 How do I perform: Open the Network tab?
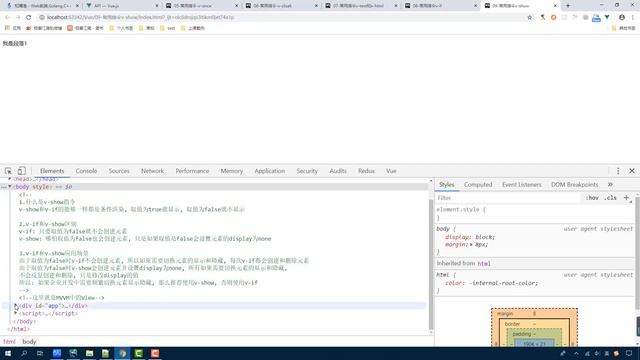(x=152, y=171)
